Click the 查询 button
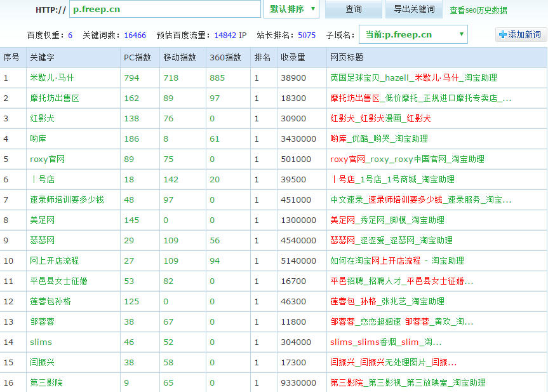 (x=354, y=9)
